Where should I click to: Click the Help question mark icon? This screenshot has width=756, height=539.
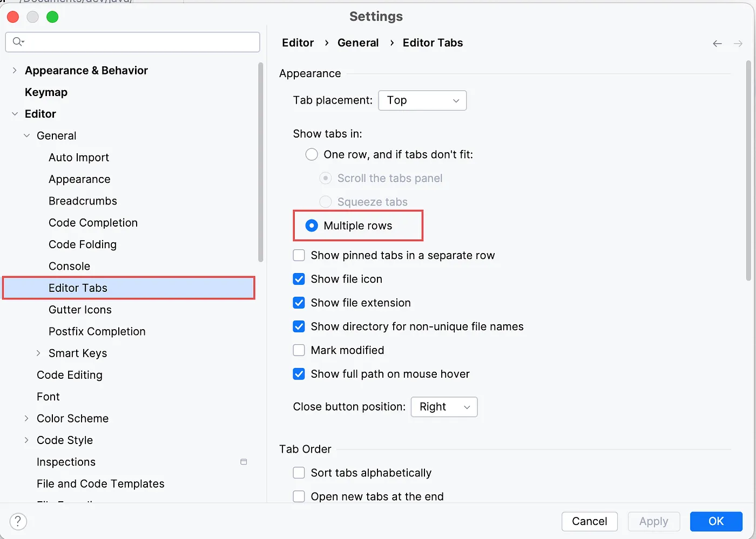click(18, 521)
